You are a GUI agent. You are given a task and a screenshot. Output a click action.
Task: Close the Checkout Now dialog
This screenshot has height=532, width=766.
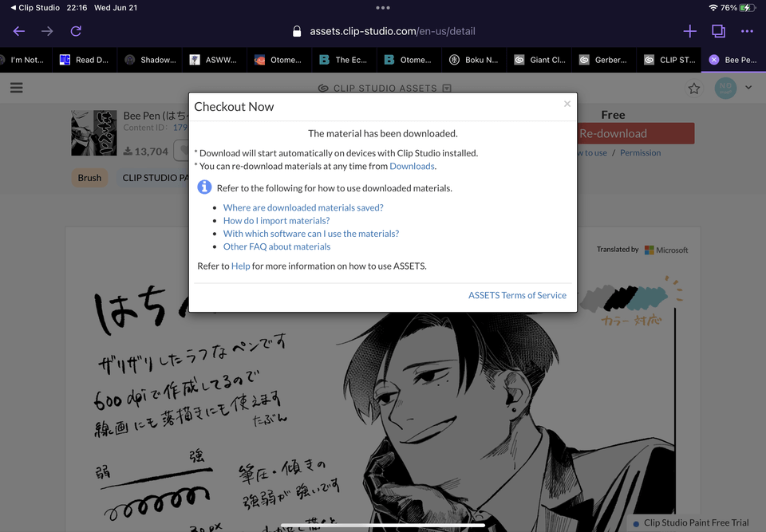click(x=567, y=104)
